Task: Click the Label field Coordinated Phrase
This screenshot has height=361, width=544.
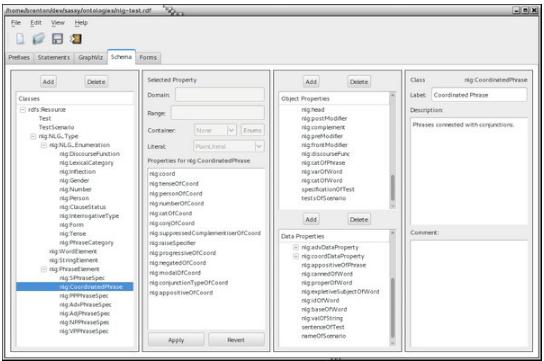Action: coord(479,95)
